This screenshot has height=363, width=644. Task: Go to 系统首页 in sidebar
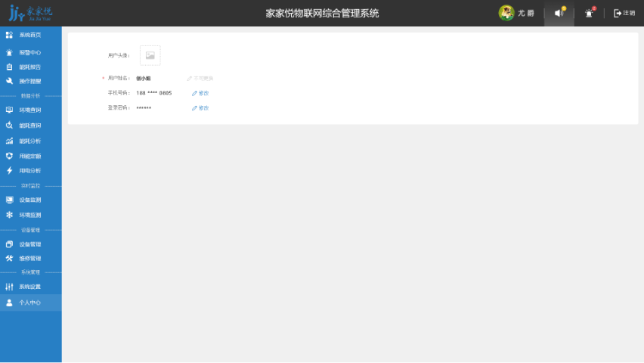tap(30, 36)
